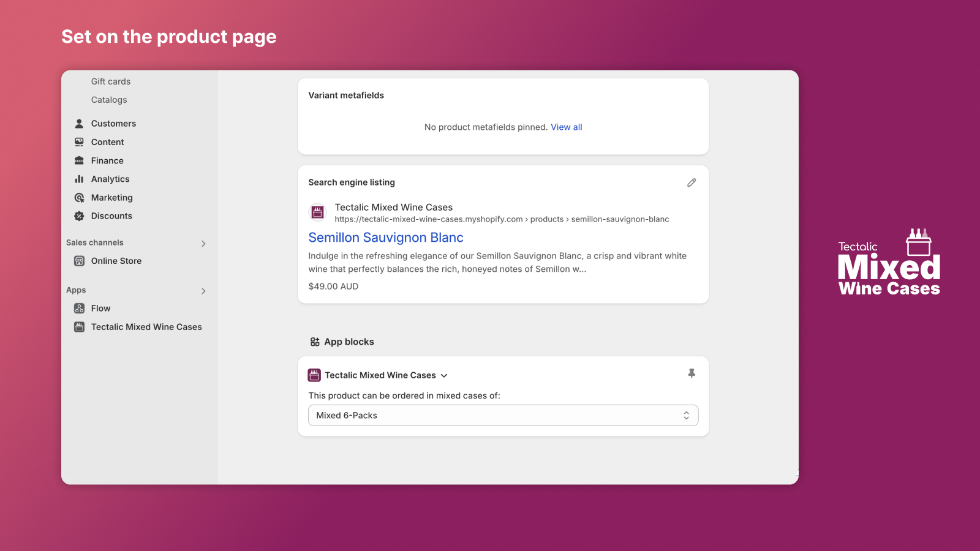Go to Analytics section

110,179
